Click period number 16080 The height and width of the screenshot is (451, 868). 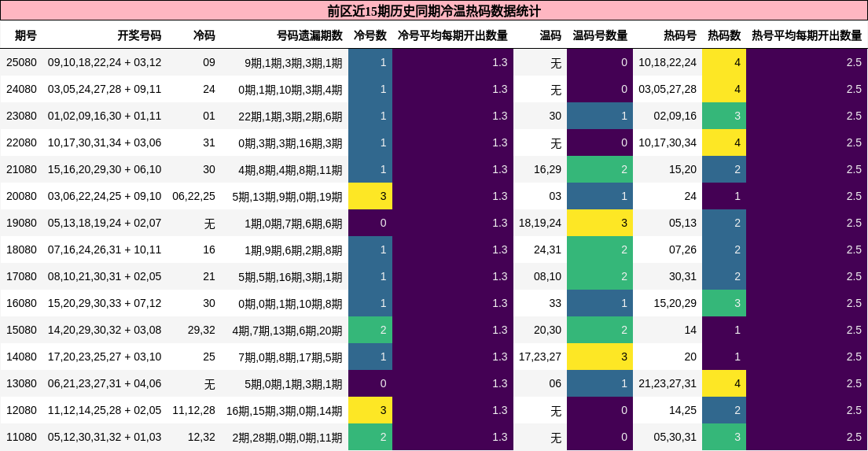pyautogui.click(x=21, y=304)
